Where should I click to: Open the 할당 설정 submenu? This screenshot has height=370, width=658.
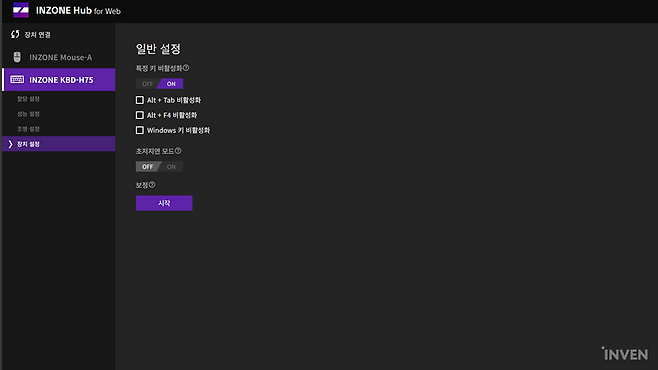pos(28,99)
